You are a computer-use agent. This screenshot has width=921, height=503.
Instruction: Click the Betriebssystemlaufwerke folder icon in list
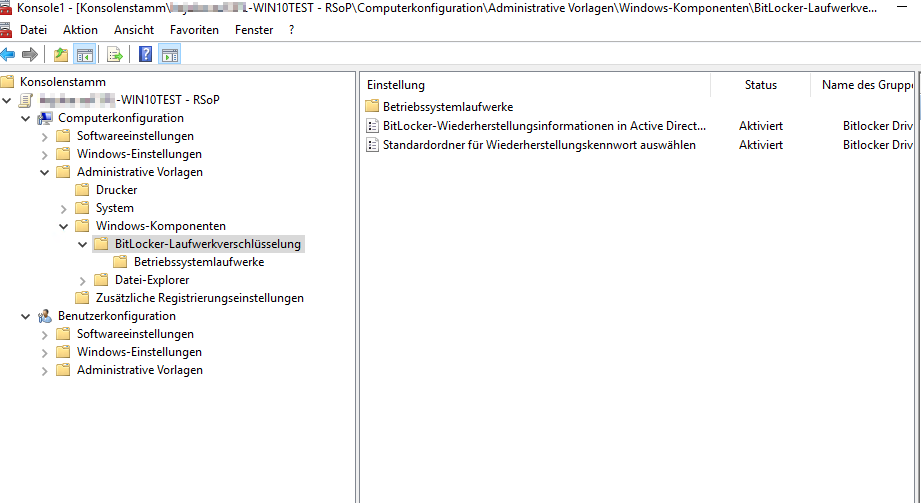[x=372, y=106]
